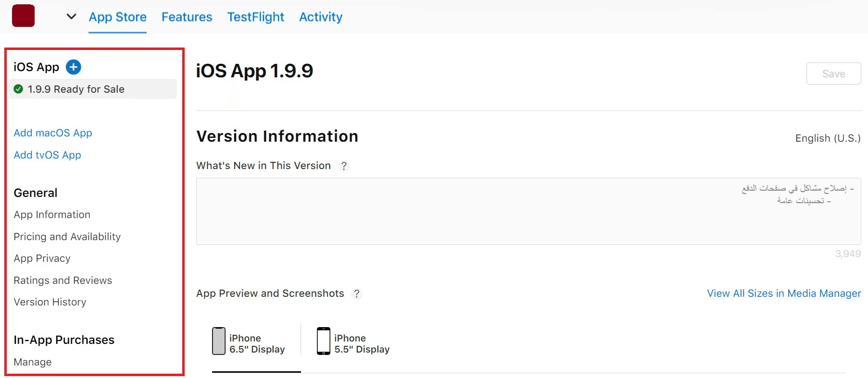The image size is (868, 378).
Task: Open the English (U.S.) language selector
Action: [827, 138]
